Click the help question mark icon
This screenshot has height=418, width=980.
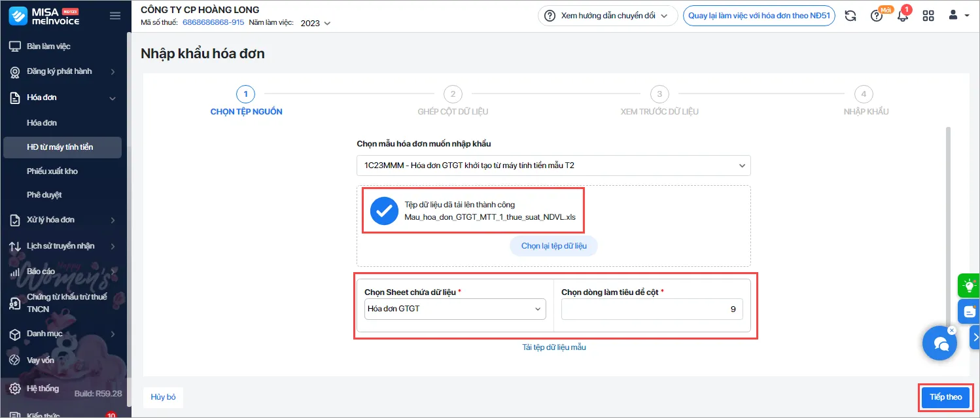click(877, 16)
